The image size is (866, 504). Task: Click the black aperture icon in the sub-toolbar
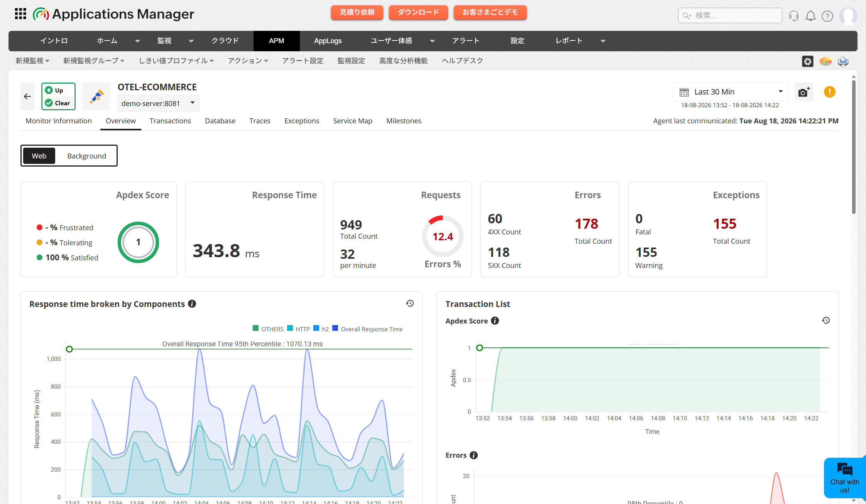tap(808, 61)
